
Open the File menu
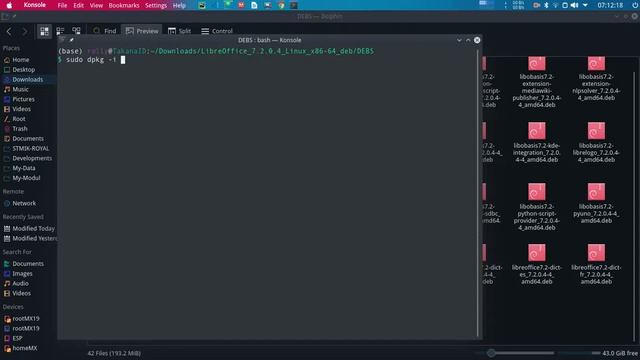point(62,5)
